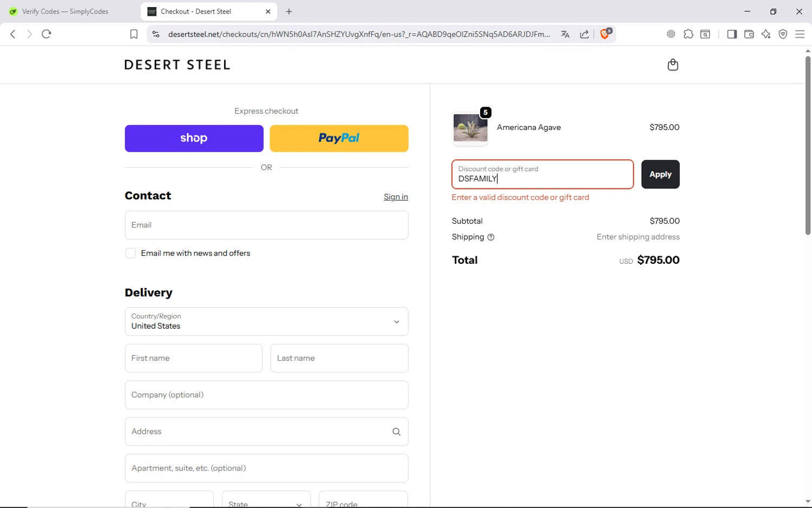Select the Checkout - Desert Steel tab
This screenshot has height=508, width=812.
tap(209, 11)
